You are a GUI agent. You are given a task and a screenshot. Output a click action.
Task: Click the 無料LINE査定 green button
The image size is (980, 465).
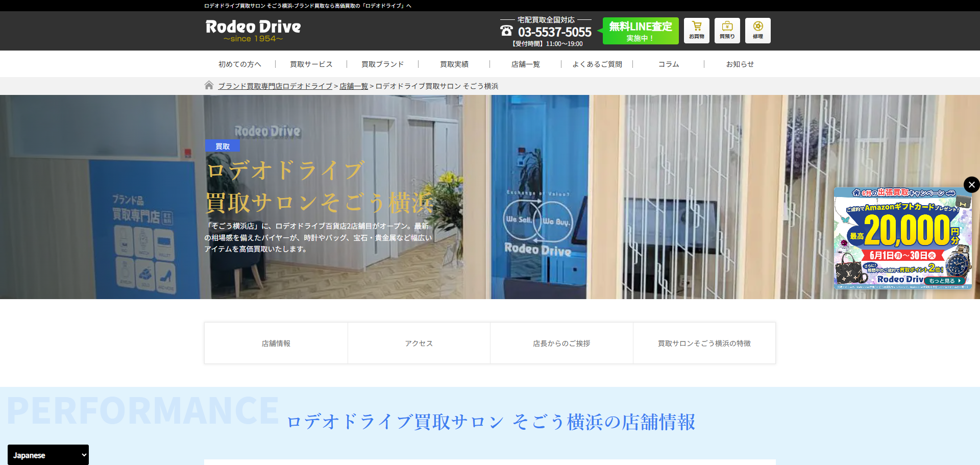[x=641, y=31]
